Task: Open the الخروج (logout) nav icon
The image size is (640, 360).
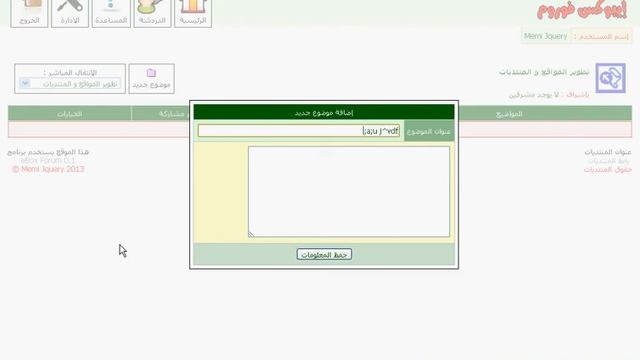Action: 29,13
